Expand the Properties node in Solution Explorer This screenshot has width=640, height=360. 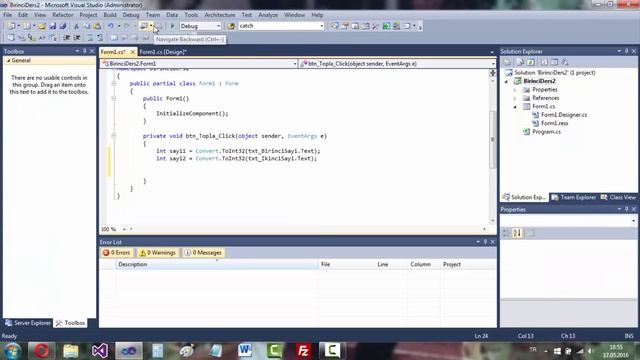click(515, 90)
